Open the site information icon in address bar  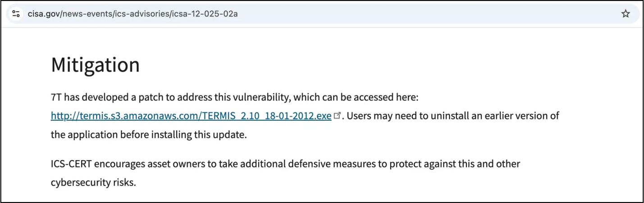(x=16, y=14)
